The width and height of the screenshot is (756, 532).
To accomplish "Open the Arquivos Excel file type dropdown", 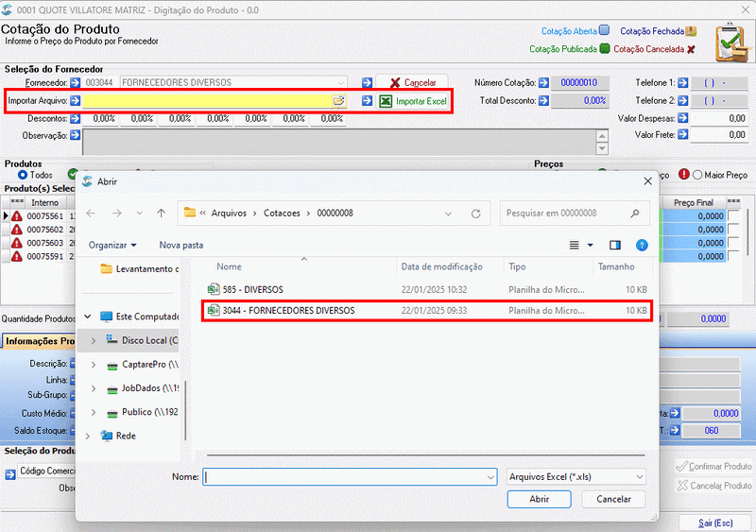I will click(640, 477).
